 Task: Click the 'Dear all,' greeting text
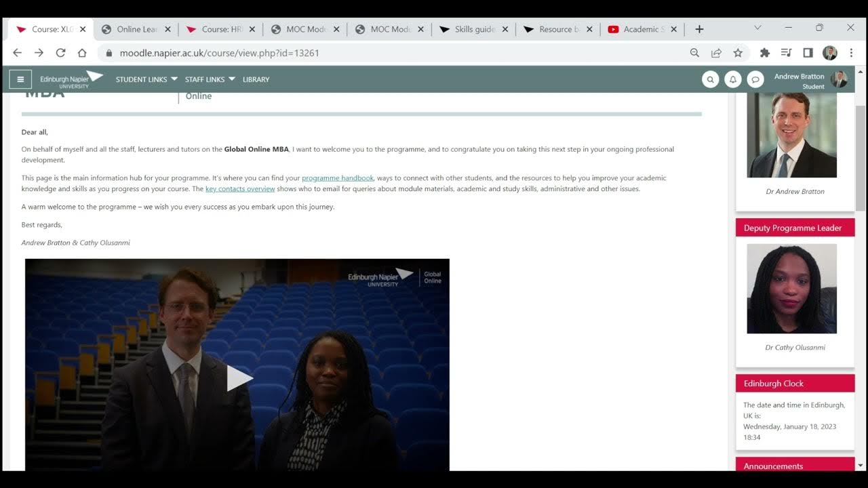pyautogui.click(x=35, y=132)
